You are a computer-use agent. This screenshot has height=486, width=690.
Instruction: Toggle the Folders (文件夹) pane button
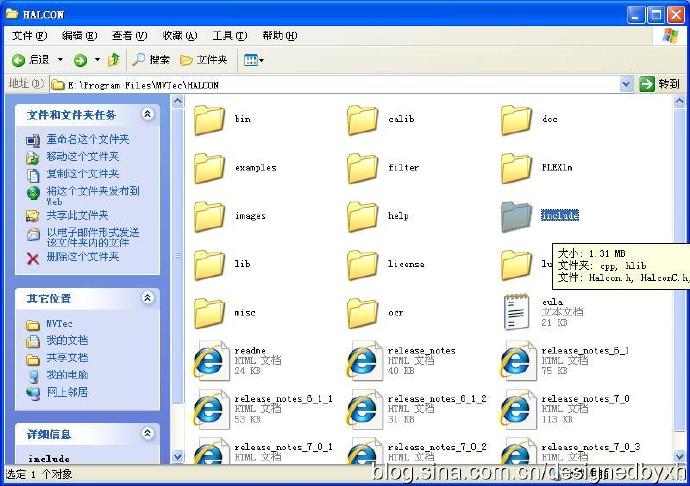(x=204, y=59)
